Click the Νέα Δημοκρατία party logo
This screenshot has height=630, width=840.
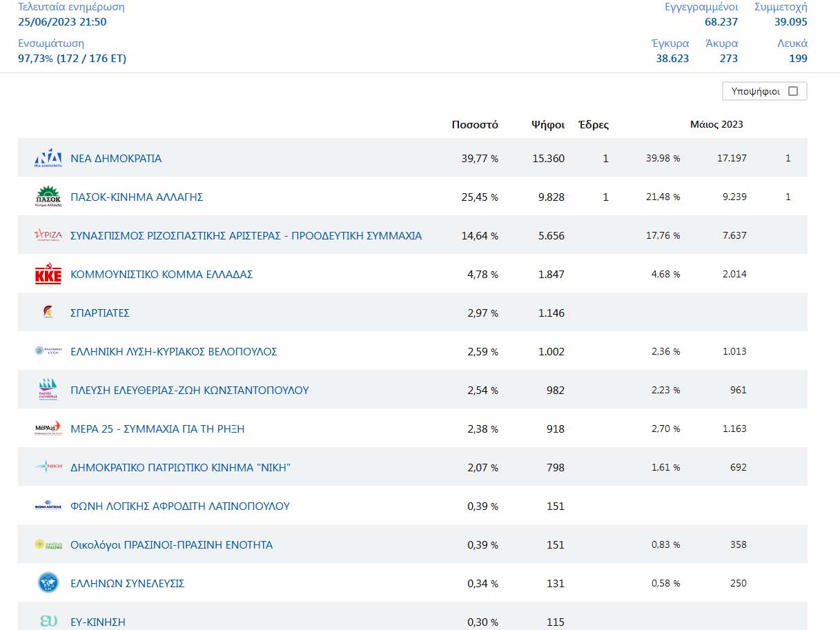pos(48,158)
